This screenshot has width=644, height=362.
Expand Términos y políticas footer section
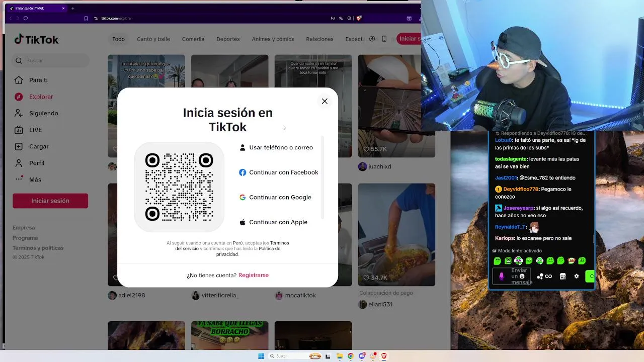click(x=38, y=248)
